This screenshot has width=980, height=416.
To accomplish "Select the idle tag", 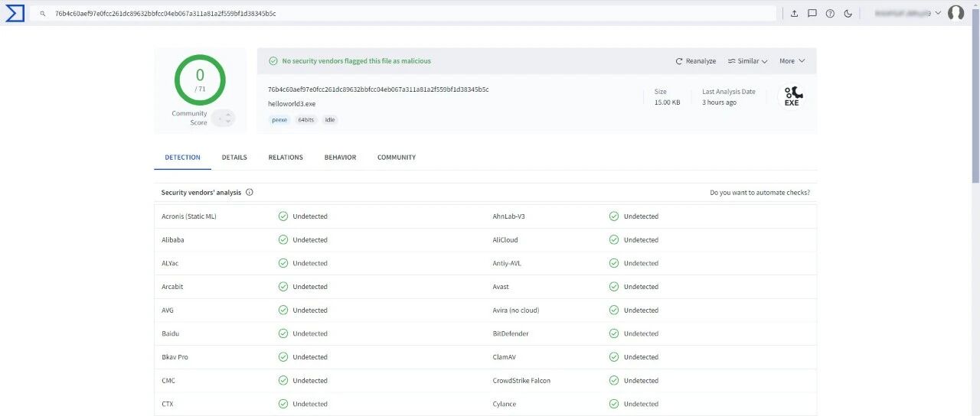I will (330, 119).
